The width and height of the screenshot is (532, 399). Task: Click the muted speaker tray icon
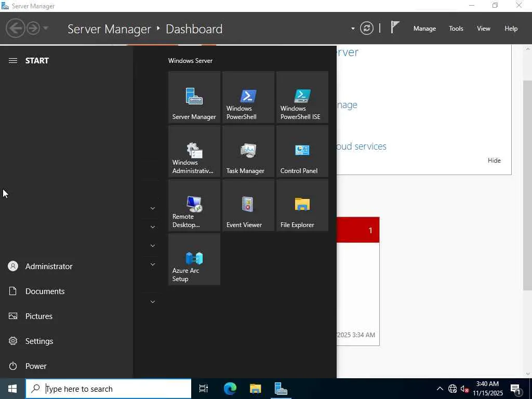[464, 389]
